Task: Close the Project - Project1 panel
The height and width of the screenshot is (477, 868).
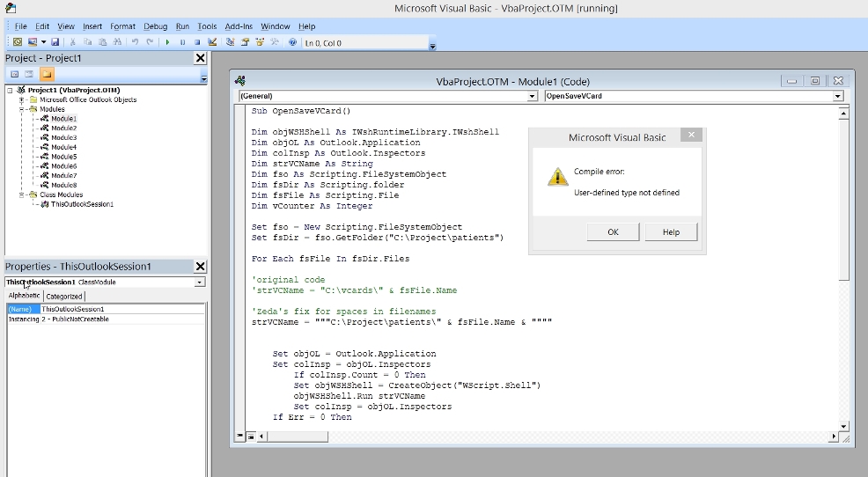Action: point(201,58)
